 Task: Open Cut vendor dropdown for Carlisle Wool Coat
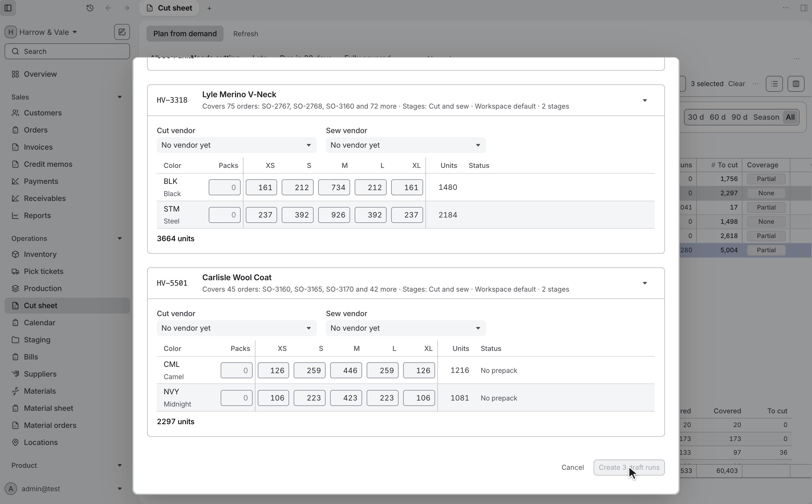236,328
